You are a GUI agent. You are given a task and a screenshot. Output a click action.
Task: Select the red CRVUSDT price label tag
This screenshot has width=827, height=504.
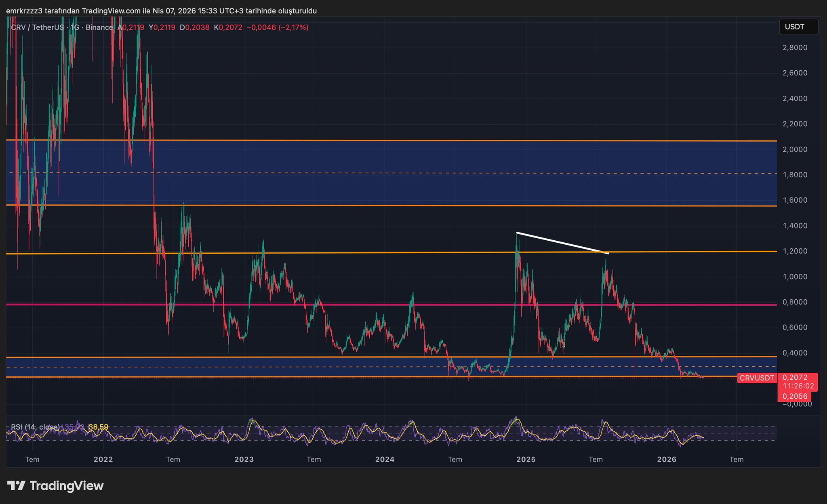(757, 378)
